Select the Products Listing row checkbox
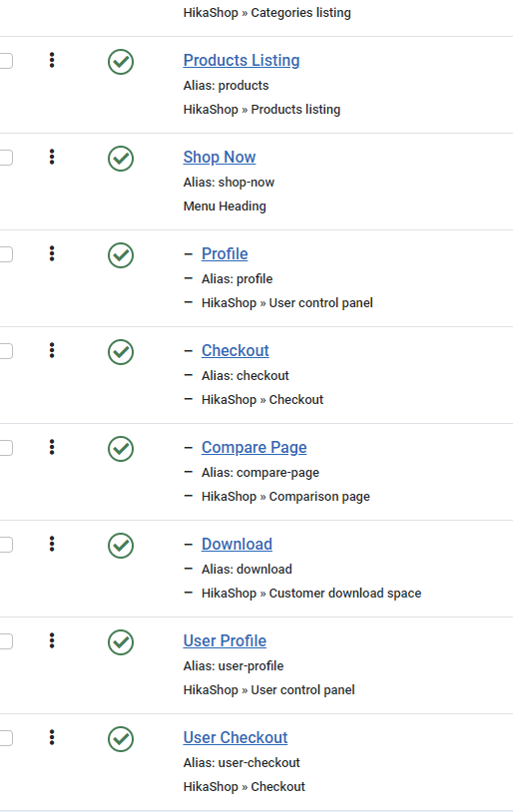 point(5,61)
